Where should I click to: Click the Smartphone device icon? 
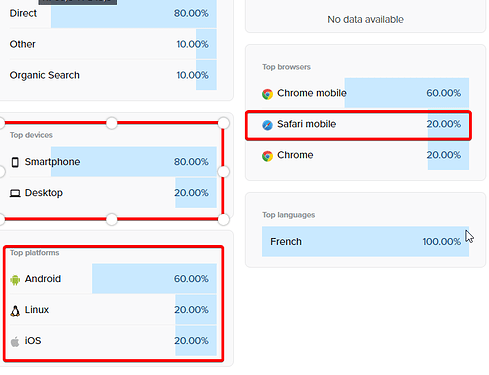[15, 162]
